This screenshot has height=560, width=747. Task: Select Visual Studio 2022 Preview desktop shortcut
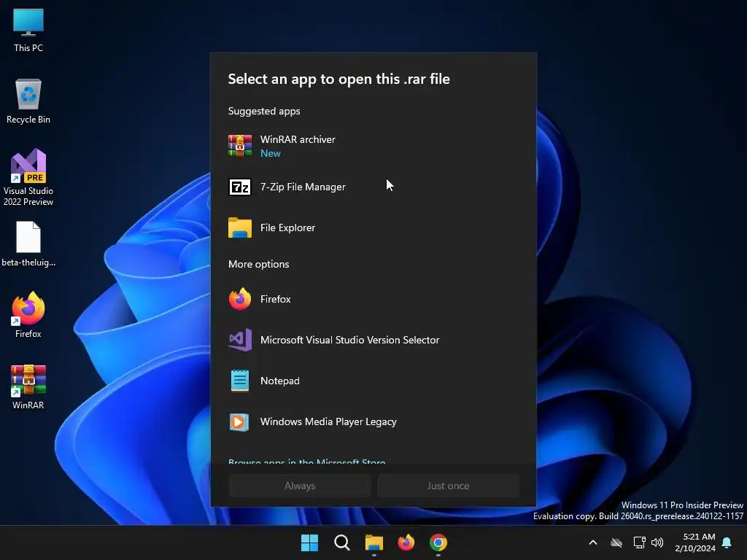pos(28,177)
